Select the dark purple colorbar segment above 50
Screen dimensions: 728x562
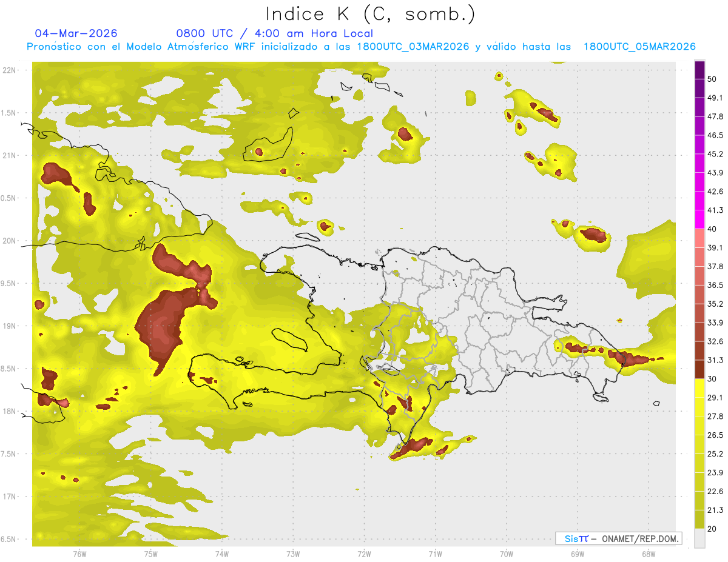[699, 70]
